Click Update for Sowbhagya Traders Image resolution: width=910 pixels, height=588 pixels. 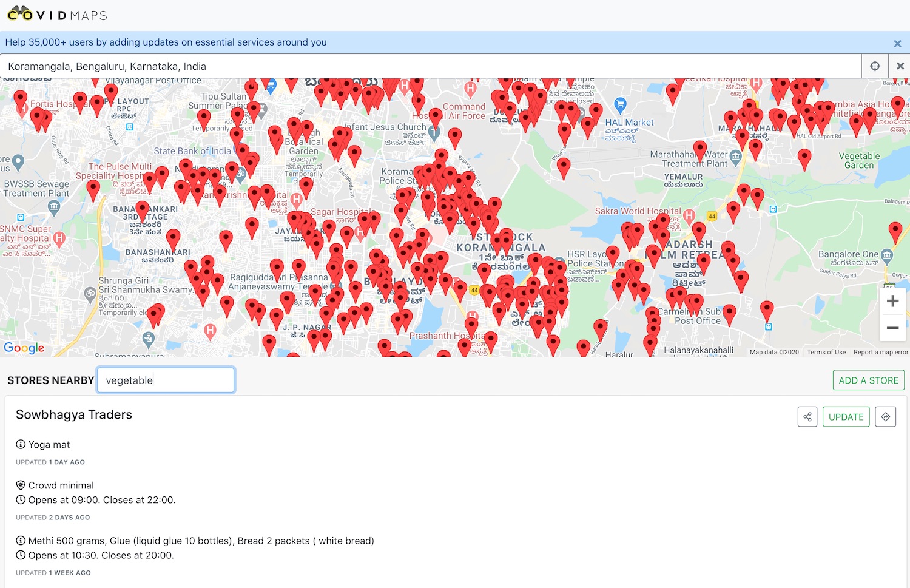point(846,417)
